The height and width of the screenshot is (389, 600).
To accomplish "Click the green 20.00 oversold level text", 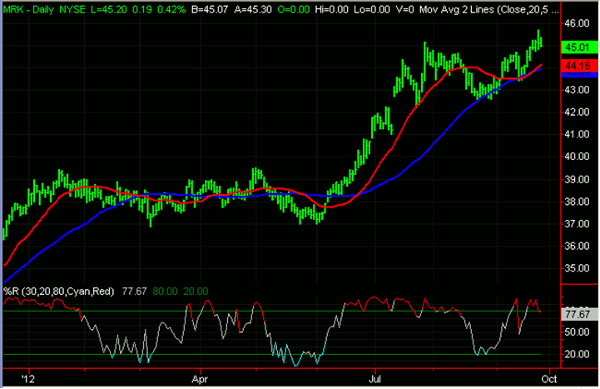I will tap(196, 292).
